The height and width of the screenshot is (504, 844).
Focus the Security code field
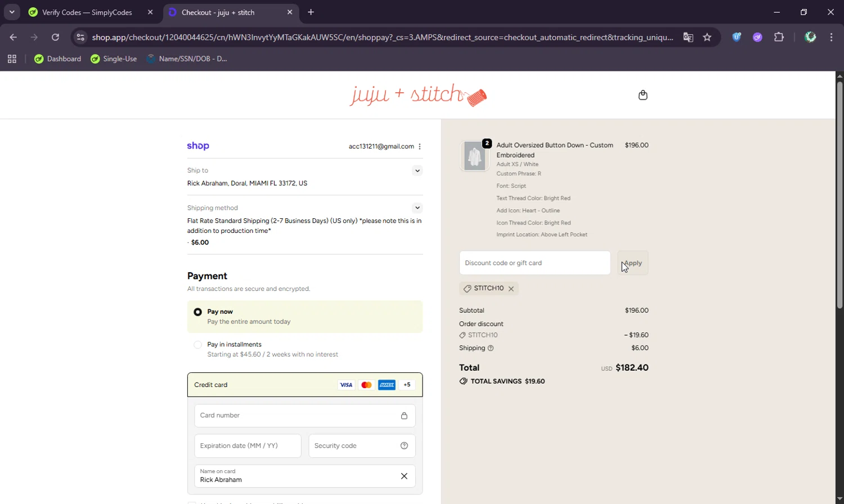click(x=362, y=445)
